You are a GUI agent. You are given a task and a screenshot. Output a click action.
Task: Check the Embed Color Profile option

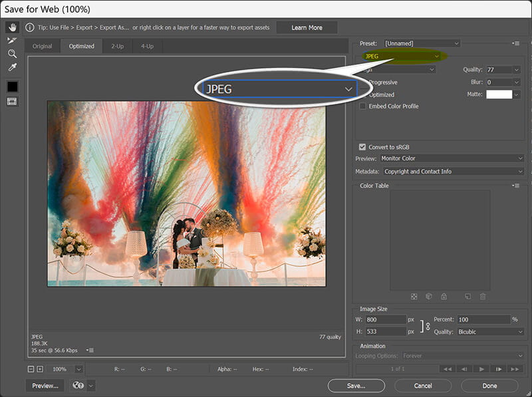pos(361,106)
